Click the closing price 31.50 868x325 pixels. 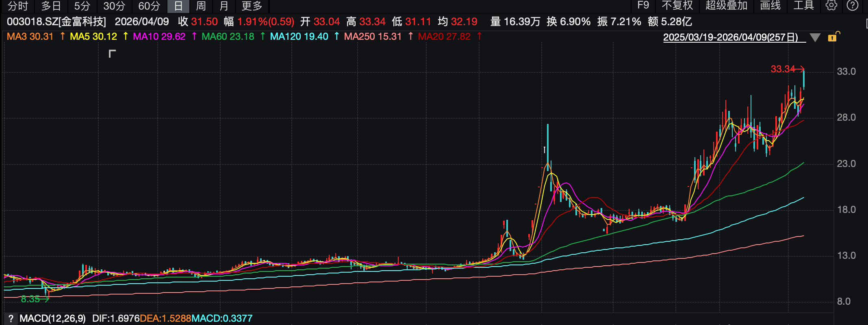[204, 22]
